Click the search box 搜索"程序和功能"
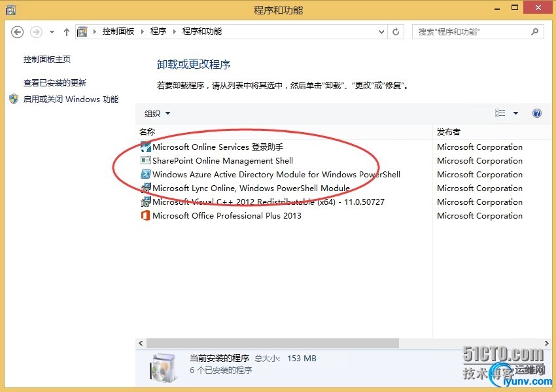 pyautogui.click(x=478, y=32)
